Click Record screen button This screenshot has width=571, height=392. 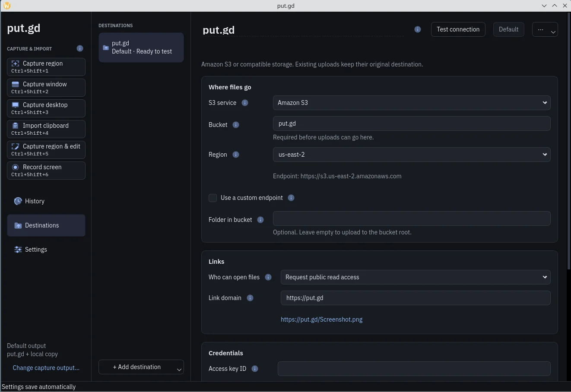(x=46, y=171)
